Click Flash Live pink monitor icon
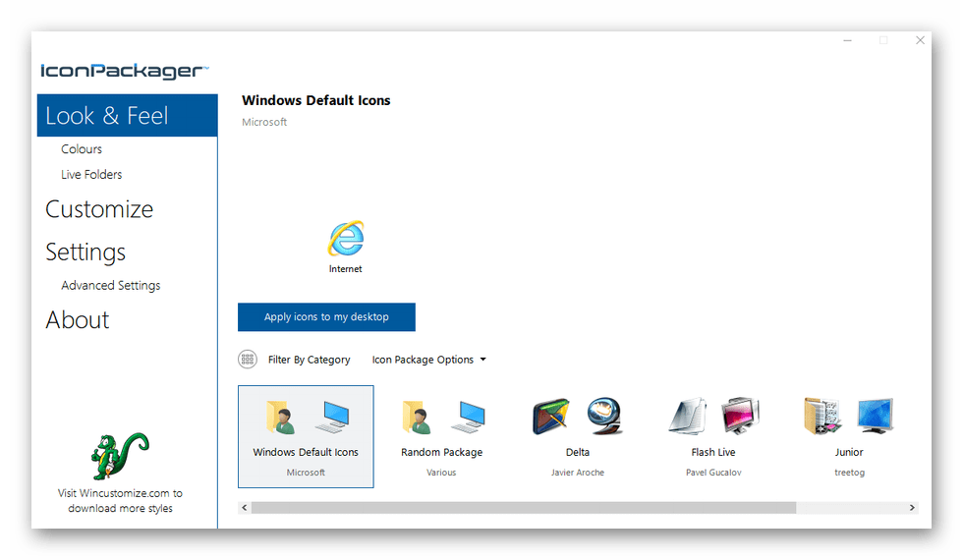Screen dimensions: 963x560 tap(740, 416)
